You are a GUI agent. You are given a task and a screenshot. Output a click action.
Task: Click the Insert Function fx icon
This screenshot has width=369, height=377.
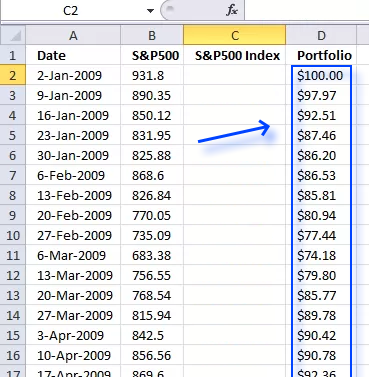point(231,10)
